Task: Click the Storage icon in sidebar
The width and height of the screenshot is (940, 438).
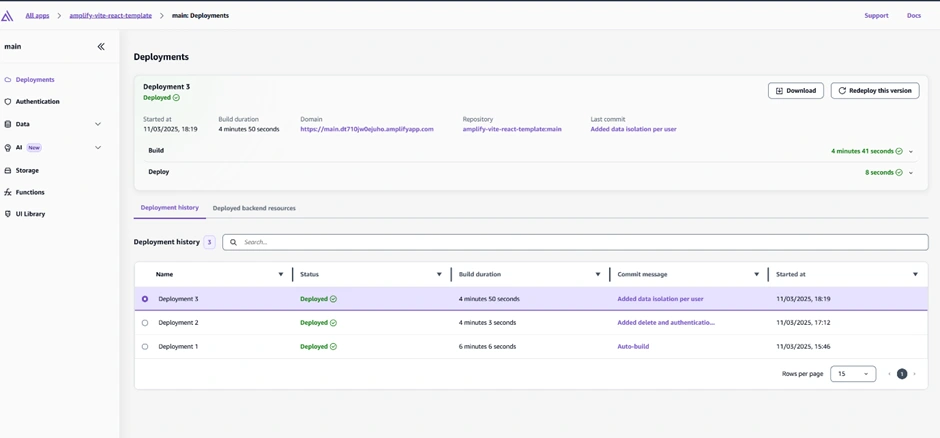Action: (8, 171)
